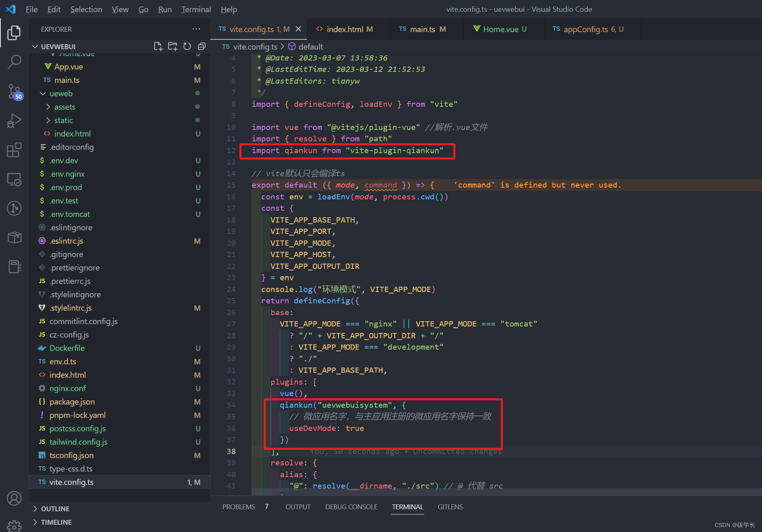
Task: Open the View menu
Action: (x=120, y=9)
